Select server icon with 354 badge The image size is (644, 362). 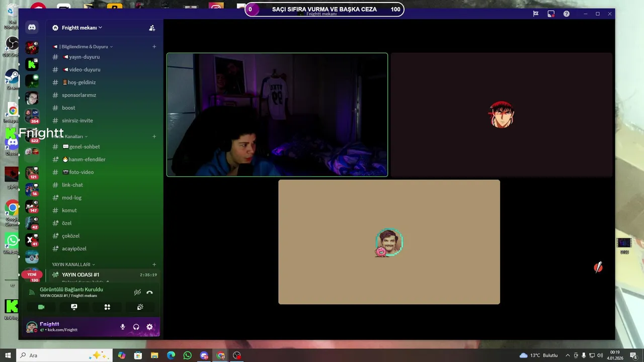pos(32,116)
